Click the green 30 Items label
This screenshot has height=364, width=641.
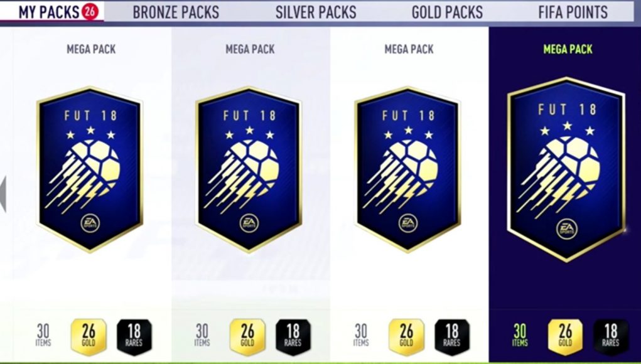tap(520, 335)
